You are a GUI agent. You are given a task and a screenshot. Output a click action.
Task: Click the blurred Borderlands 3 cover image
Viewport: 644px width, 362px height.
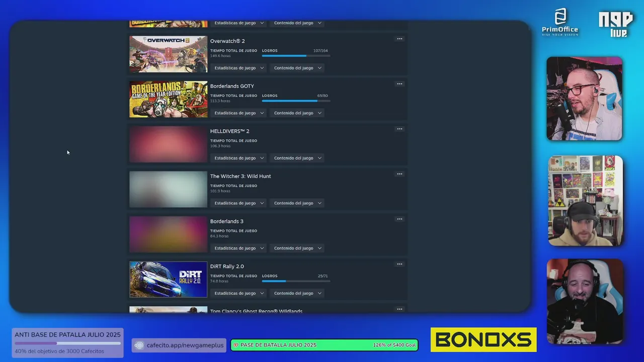point(168,234)
